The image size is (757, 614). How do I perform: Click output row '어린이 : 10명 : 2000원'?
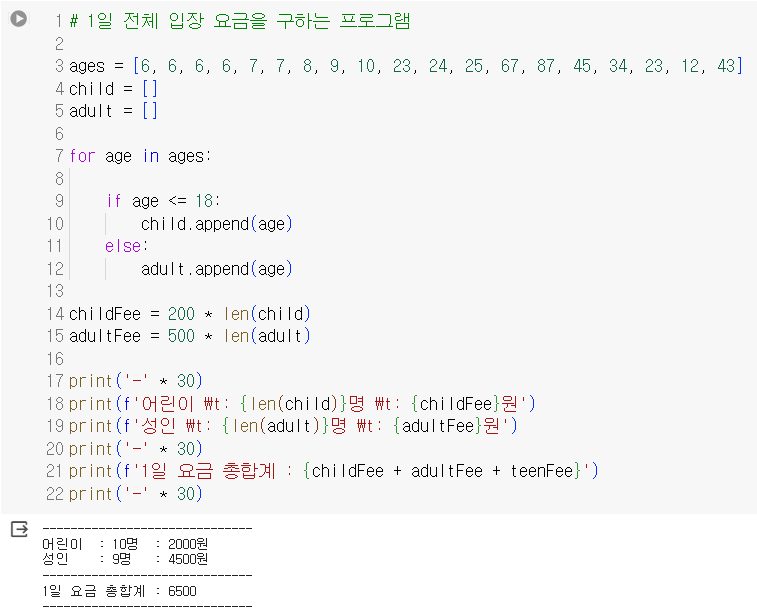click(x=126, y=544)
